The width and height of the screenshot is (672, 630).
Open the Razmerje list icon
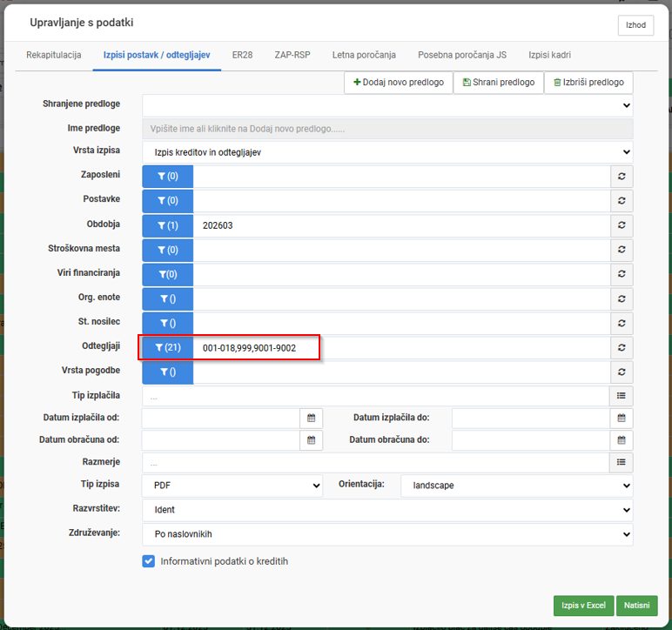pos(621,462)
